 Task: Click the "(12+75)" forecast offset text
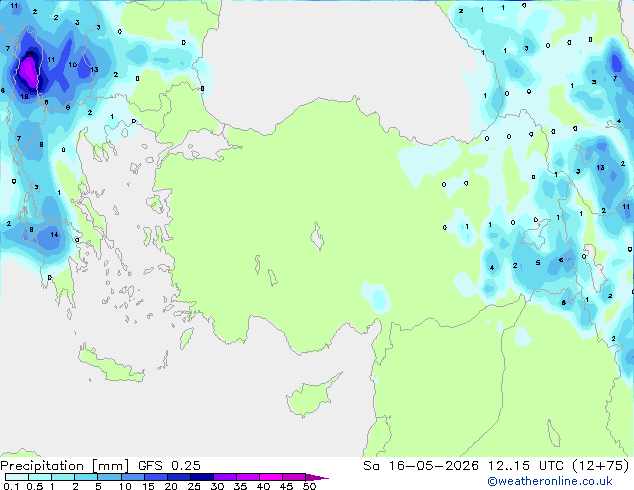601,466
